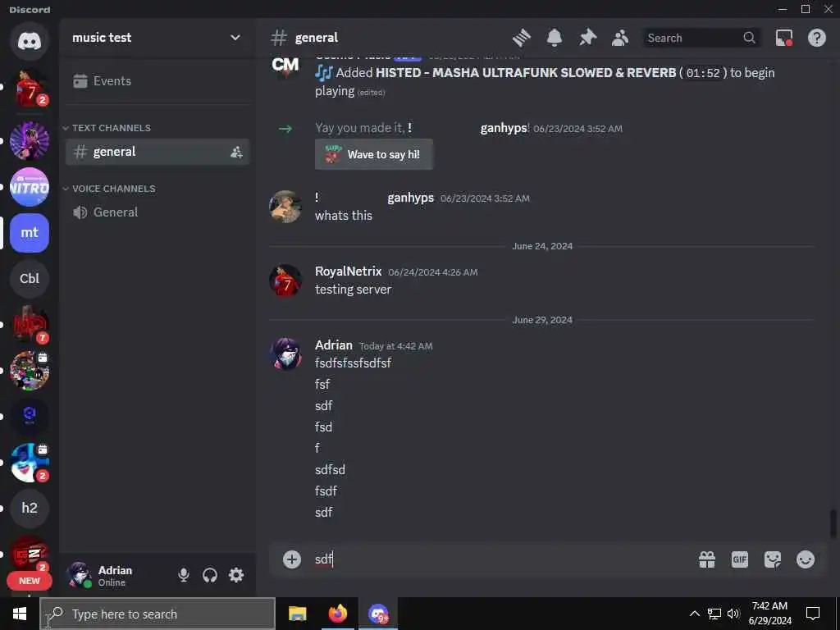Toggle the member list icon
This screenshot has height=630, width=840.
620,38
